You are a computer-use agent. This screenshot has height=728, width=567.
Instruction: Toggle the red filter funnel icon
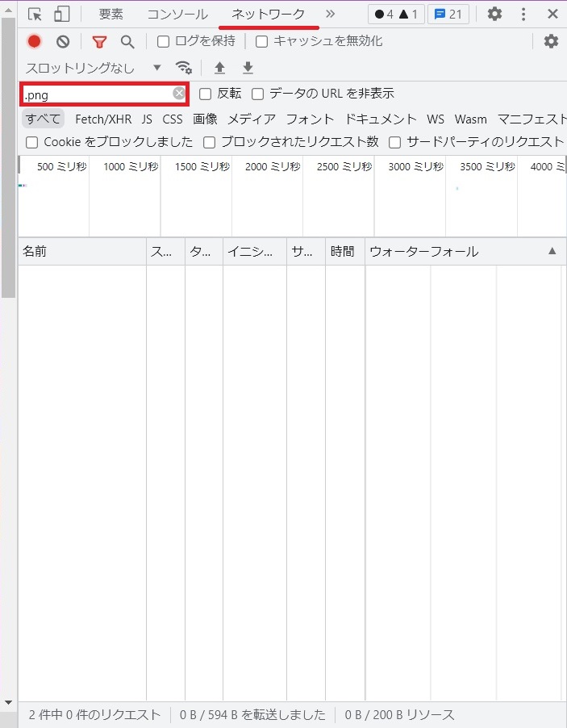[x=99, y=42]
